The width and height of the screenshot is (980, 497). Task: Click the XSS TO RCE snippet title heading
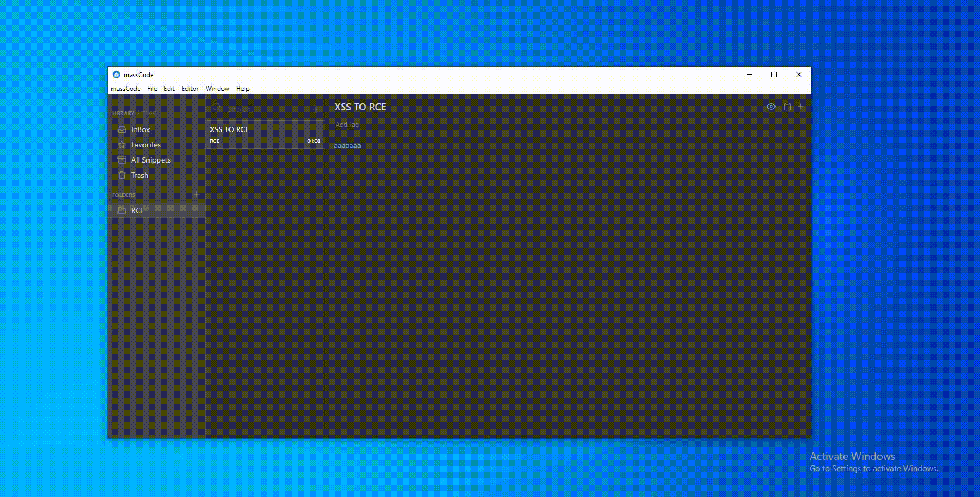(360, 107)
